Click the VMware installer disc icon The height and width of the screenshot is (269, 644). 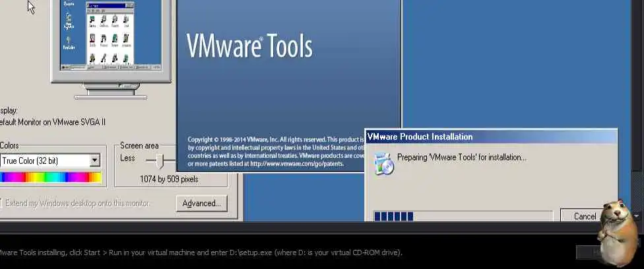coord(384,164)
